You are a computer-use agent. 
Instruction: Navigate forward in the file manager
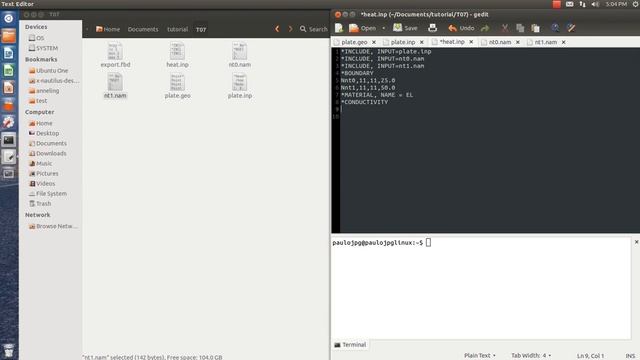point(290,29)
